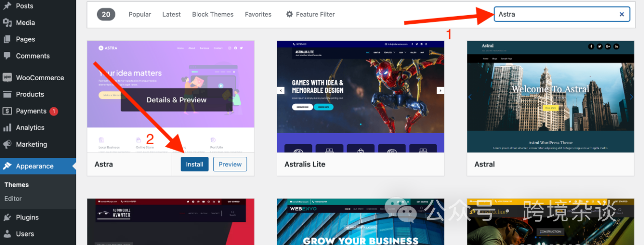
Task: Click the Marketing megaphone icon
Action: click(x=8, y=144)
